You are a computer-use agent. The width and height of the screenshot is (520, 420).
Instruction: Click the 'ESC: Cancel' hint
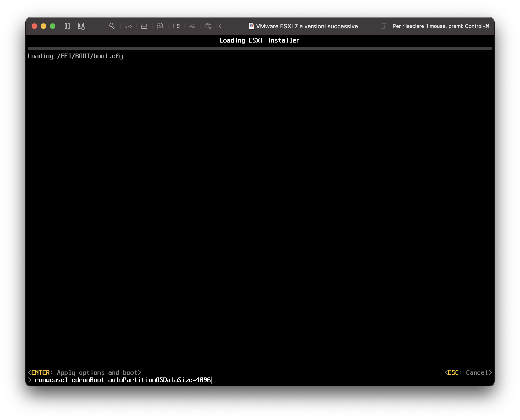[468, 373]
